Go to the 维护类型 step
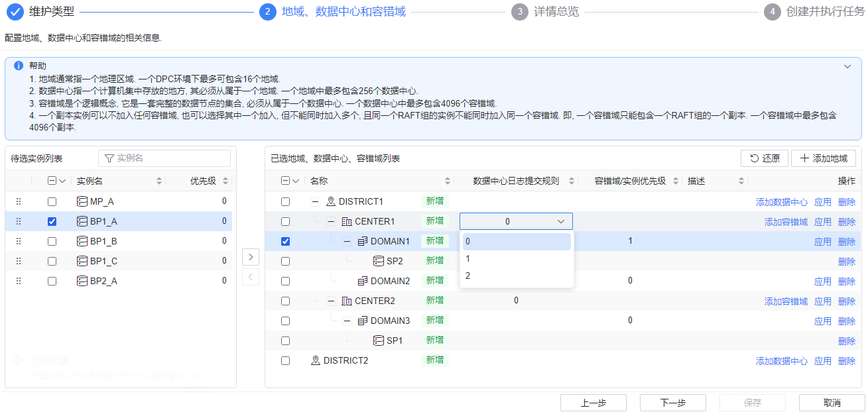Screen dimensions: 868x414 click(x=41, y=12)
